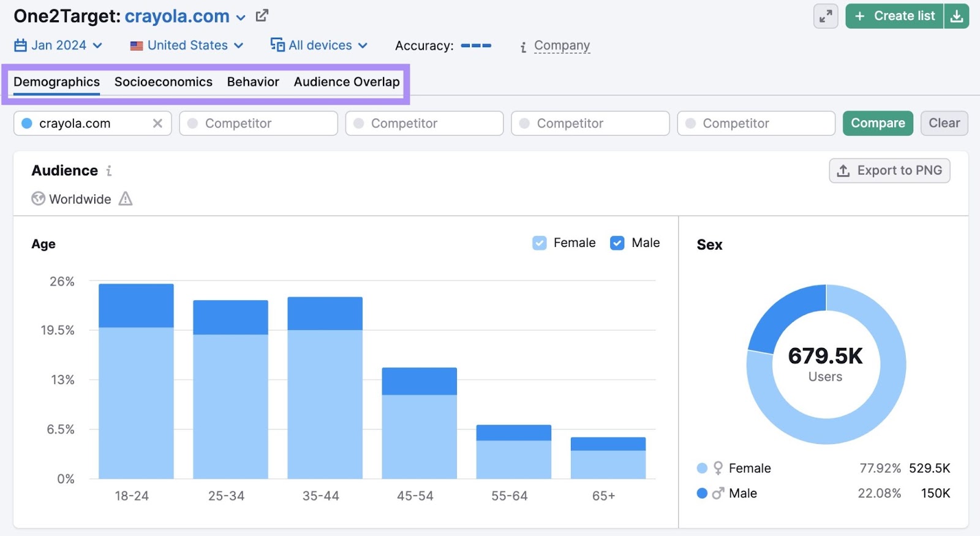
Task: Open the Audience Overlap tab
Action: coord(346,82)
